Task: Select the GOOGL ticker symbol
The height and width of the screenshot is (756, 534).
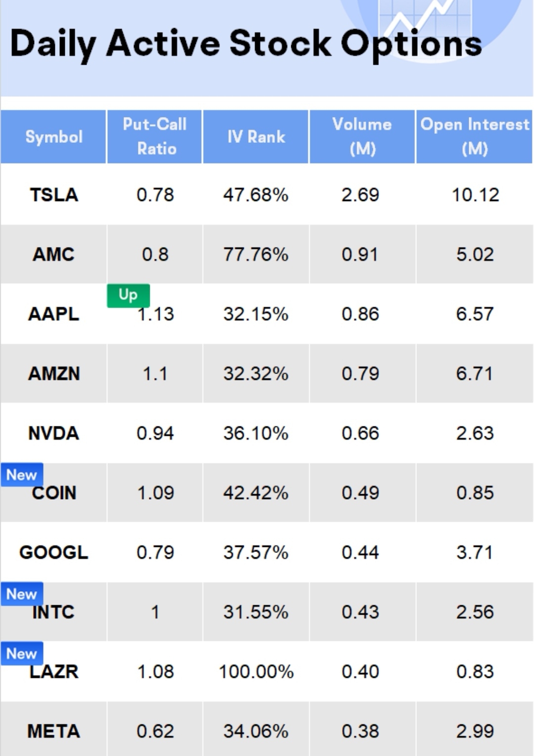Action: point(53,552)
